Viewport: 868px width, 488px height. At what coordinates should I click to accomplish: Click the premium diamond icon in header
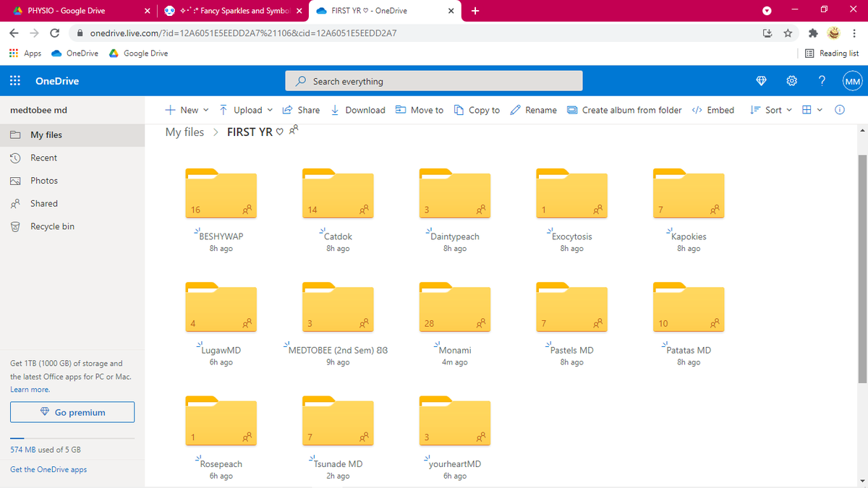click(x=762, y=81)
